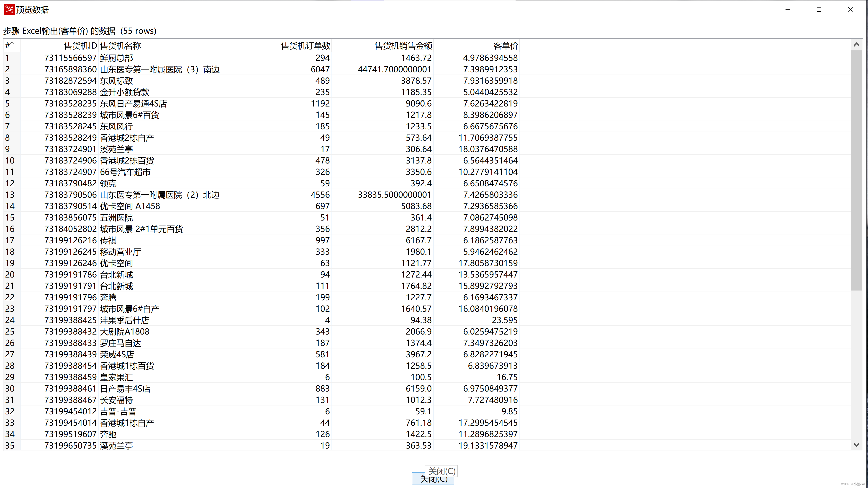Click the 移动营业厅 name cell
This screenshot has width=868, height=488.
120,252
